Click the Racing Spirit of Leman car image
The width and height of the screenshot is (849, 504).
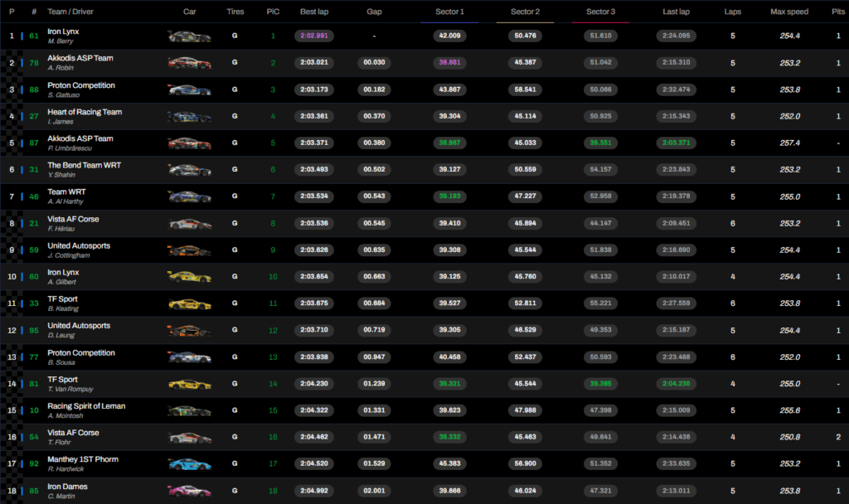(189, 410)
